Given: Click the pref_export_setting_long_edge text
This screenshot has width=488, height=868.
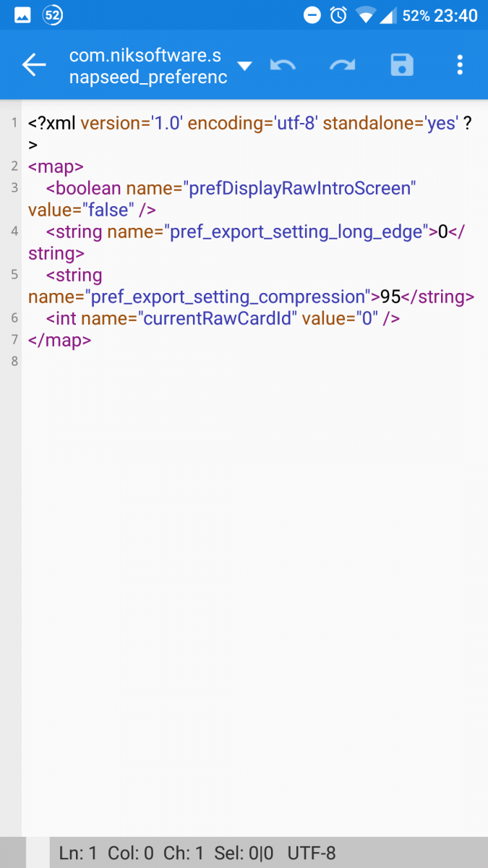Looking at the screenshot, I should point(296,232).
